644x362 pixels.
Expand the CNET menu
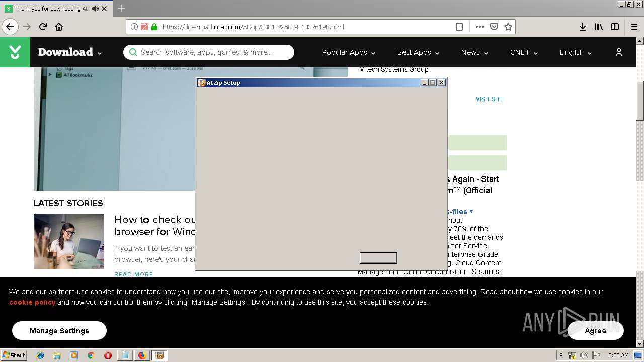(524, 52)
